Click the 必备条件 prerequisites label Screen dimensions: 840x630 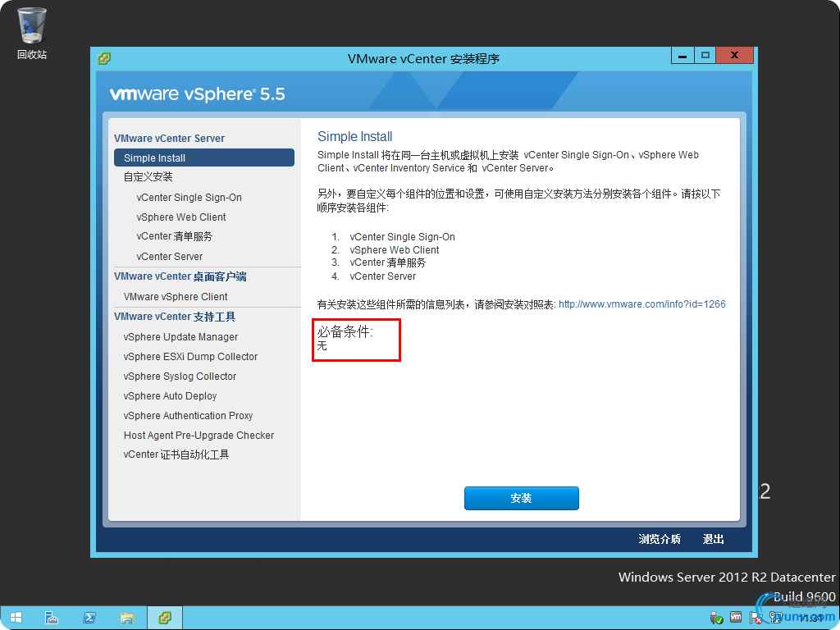pyautogui.click(x=345, y=331)
